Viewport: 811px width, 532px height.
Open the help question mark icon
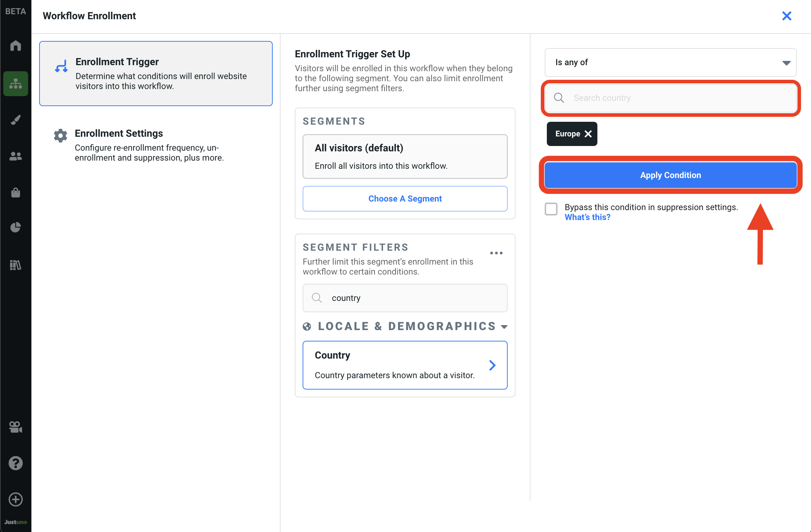[16, 463]
